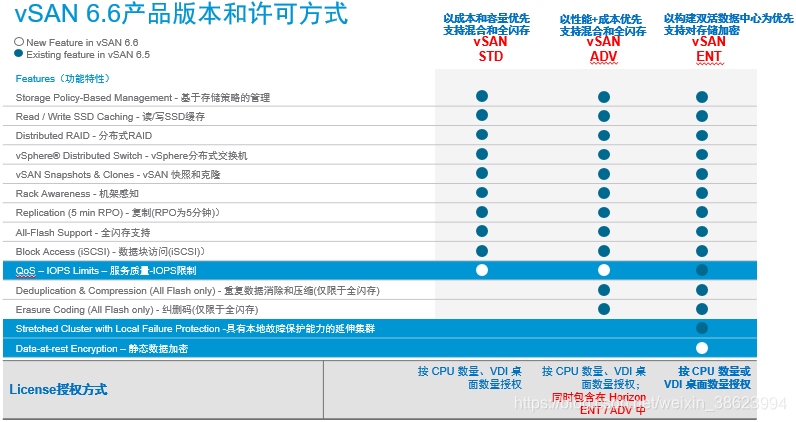The height and width of the screenshot is (422, 796).
Task: Click STD dot in vSphere Distributed Switch row
Action: (482, 154)
